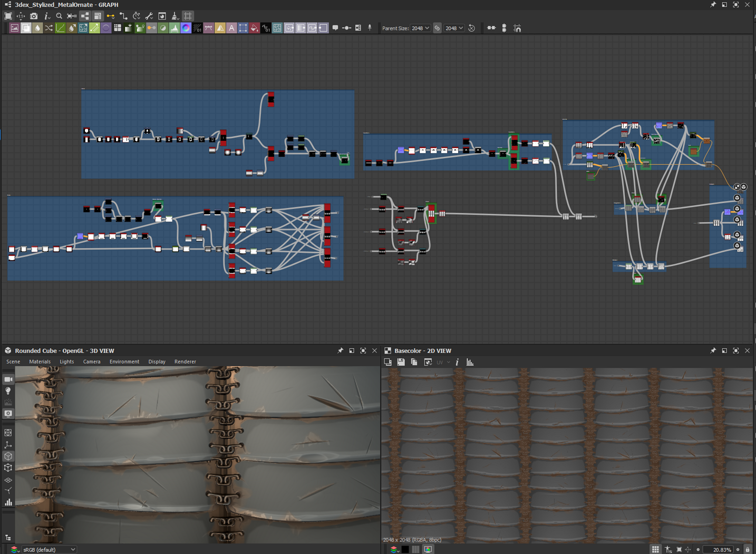Viewport: 756px width, 554px height.
Task: Fit the texture to the 2D view
Action: coord(679,549)
